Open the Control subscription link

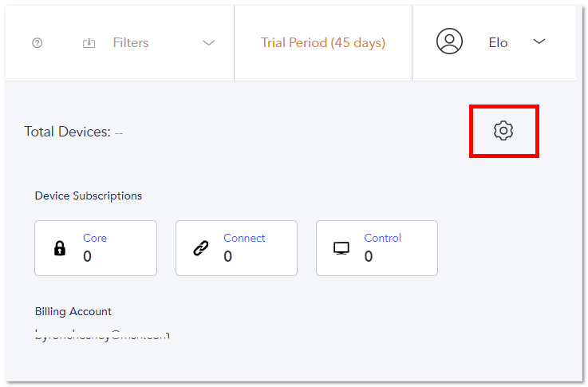382,238
